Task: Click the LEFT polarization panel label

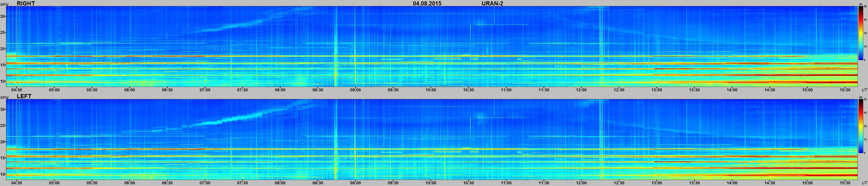Action: [x=24, y=96]
